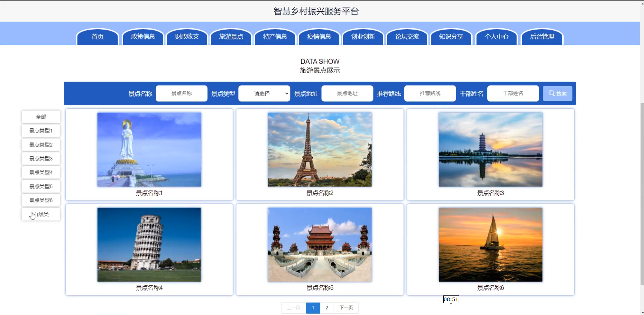
Task: Filter by 景点类型1
Action: (x=41, y=131)
